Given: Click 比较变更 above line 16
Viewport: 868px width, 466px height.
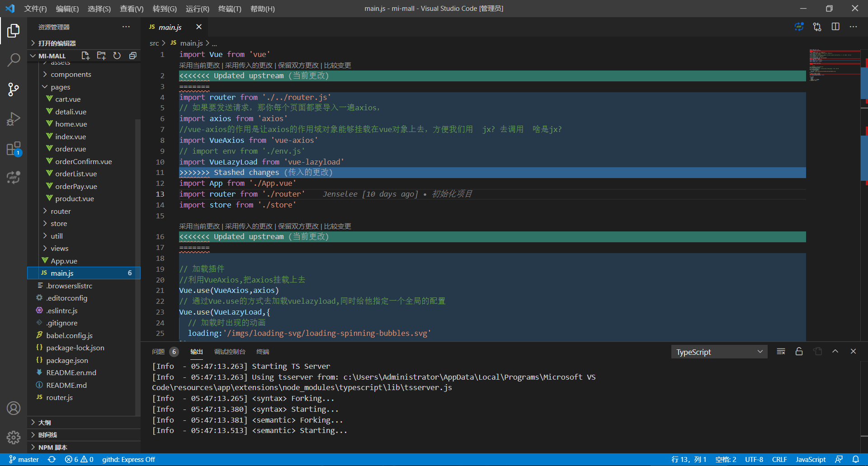Looking at the screenshot, I should 338,226.
